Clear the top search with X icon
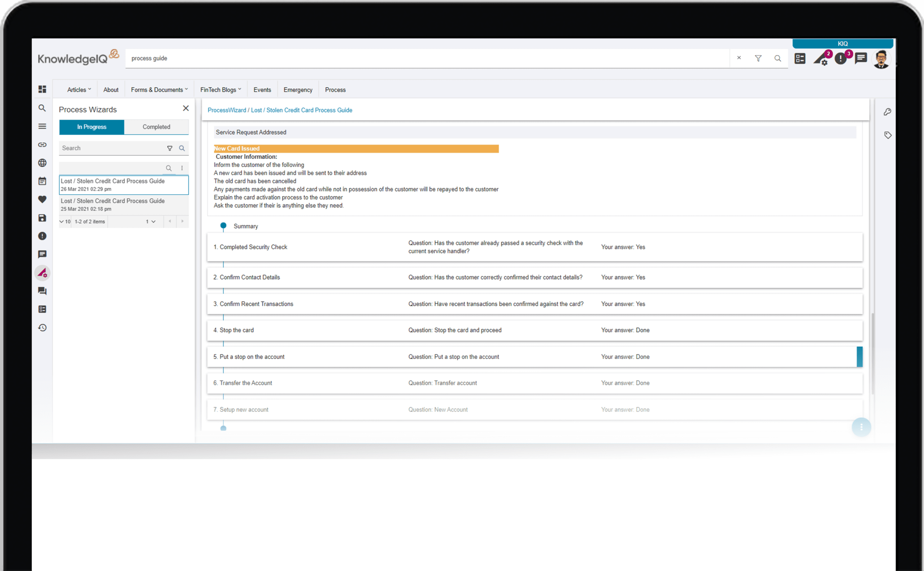This screenshot has height=571, width=924. [739, 58]
